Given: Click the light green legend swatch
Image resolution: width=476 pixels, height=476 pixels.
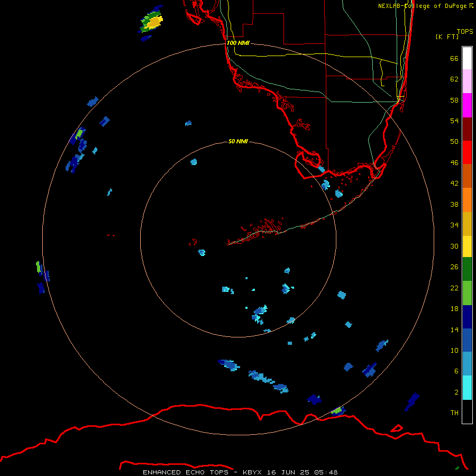Looking at the screenshot, I should [467, 293].
